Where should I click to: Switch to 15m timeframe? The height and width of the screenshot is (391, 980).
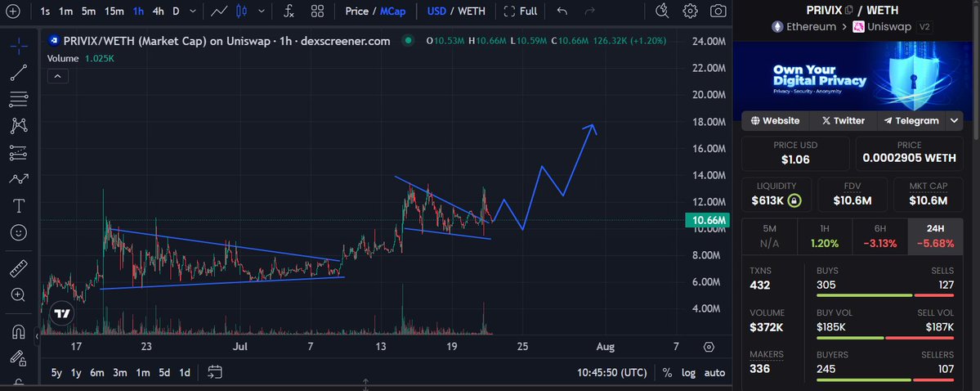coord(114,11)
